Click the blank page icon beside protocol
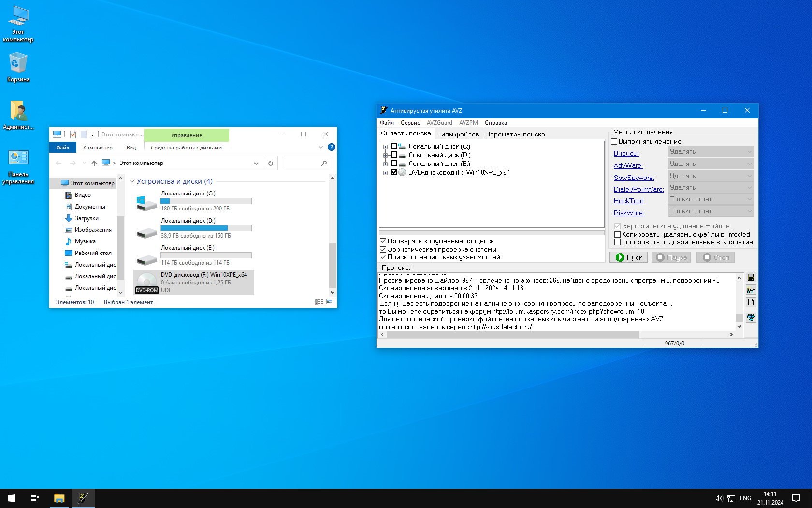This screenshot has width=812, height=508. [x=751, y=302]
